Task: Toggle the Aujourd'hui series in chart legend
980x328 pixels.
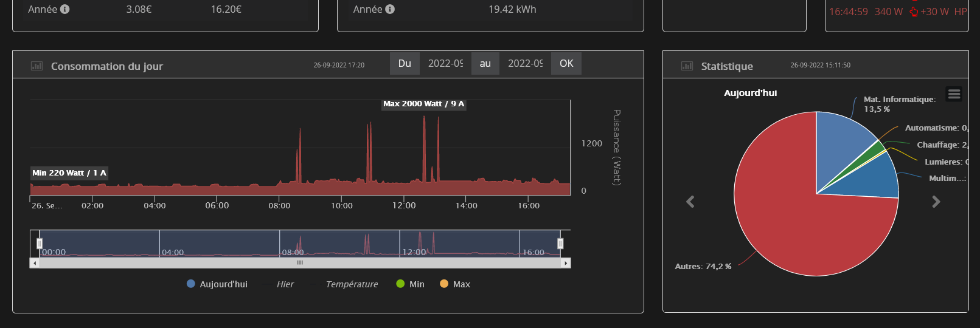Action: (x=217, y=284)
